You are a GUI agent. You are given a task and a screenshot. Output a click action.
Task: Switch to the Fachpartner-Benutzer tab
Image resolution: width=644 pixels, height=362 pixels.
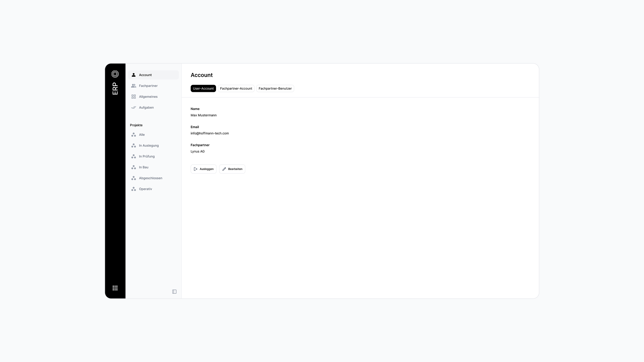275,88
